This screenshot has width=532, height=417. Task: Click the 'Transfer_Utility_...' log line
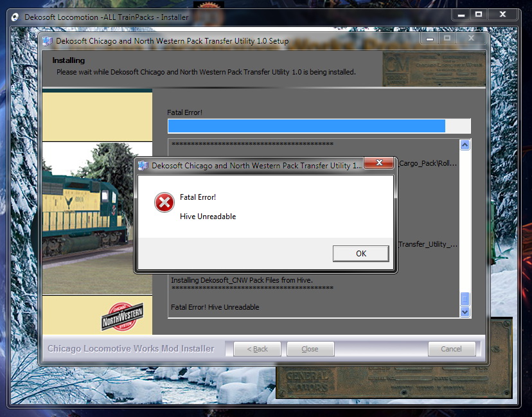(428, 244)
